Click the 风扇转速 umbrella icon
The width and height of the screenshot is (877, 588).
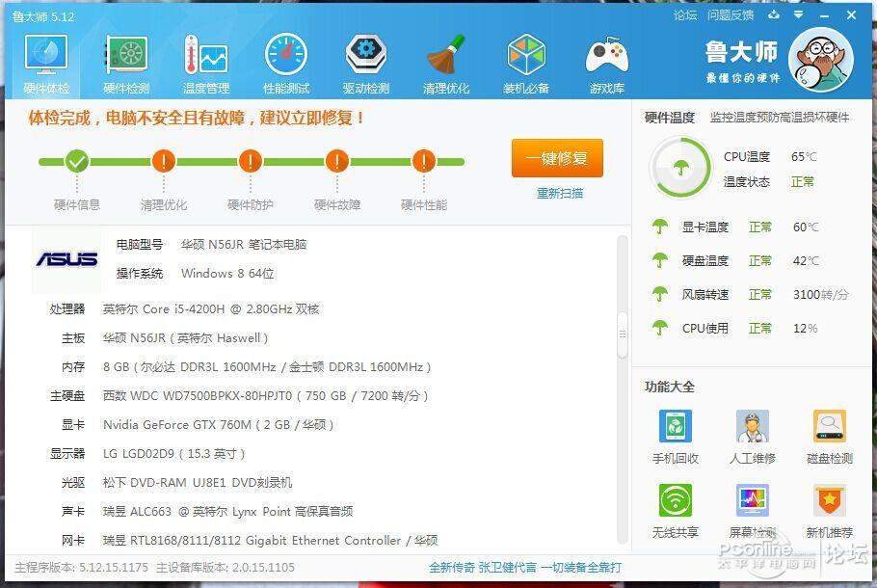pyautogui.click(x=660, y=294)
